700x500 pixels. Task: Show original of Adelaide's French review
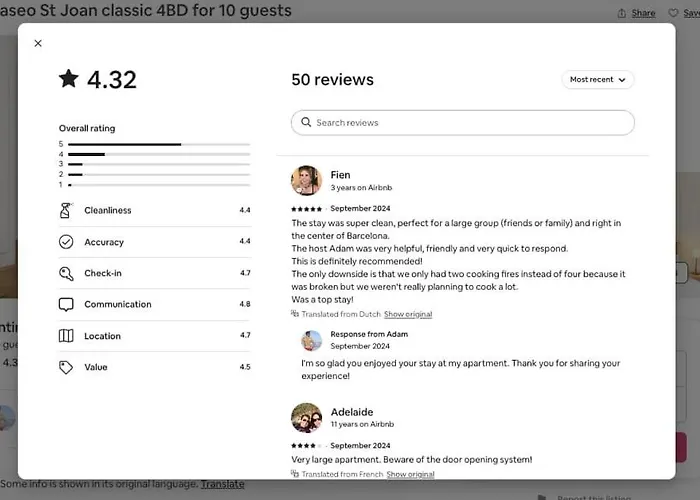[410, 474]
